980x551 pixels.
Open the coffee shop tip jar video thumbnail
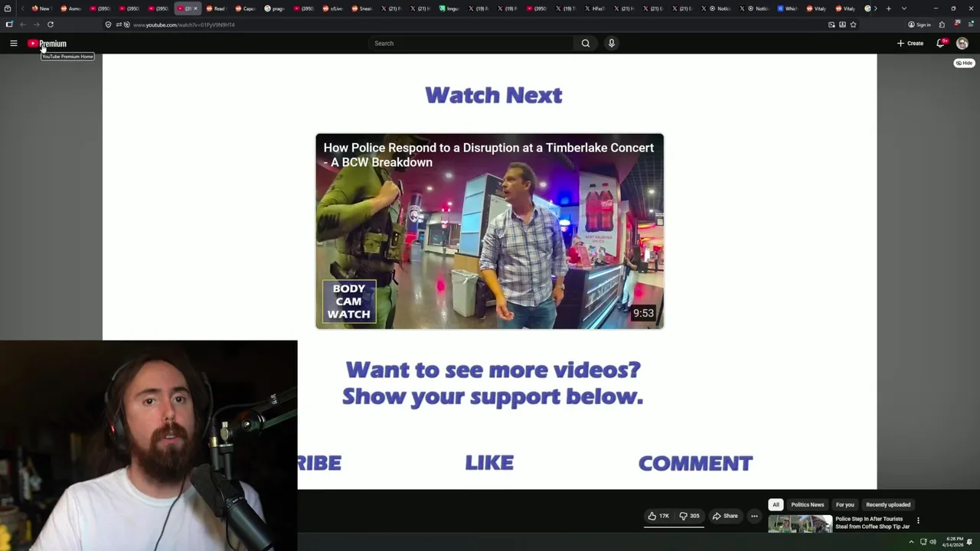(x=800, y=524)
